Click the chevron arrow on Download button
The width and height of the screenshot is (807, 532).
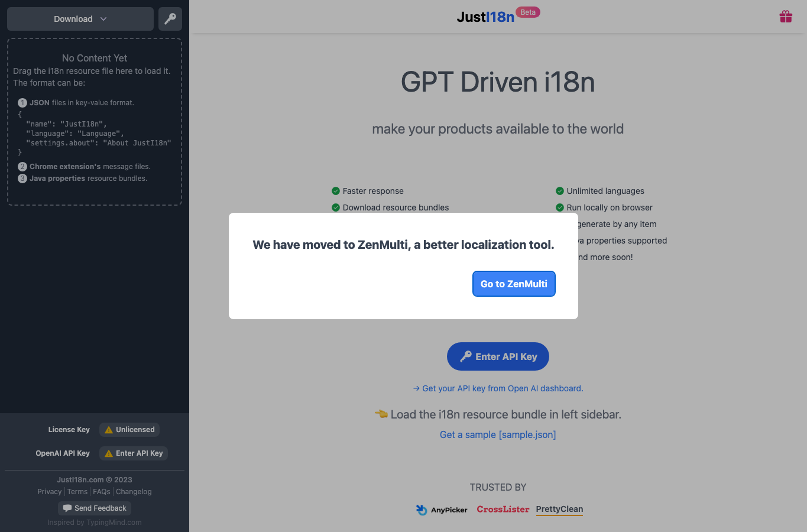pyautogui.click(x=103, y=19)
